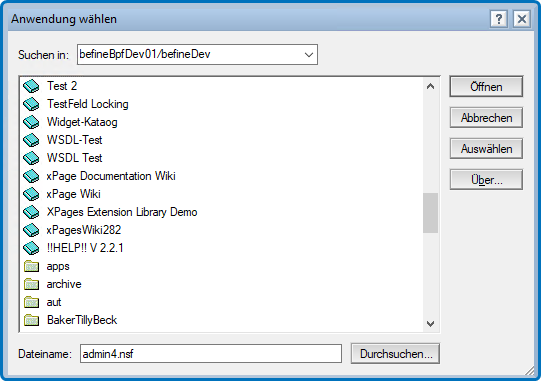The height and width of the screenshot is (381, 541).
Task: Choose the WSDL-Test entry
Action: point(75,140)
